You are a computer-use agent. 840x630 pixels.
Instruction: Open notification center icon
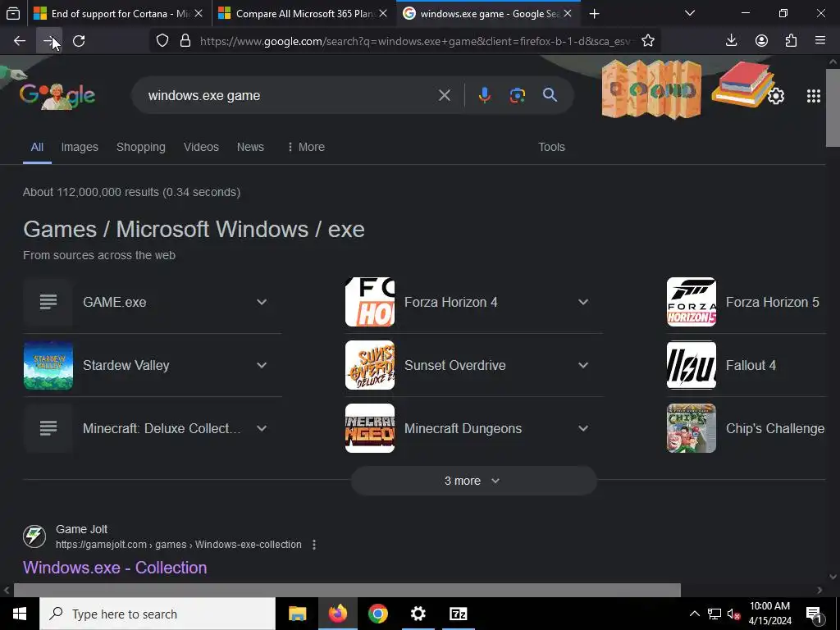(815, 614)
